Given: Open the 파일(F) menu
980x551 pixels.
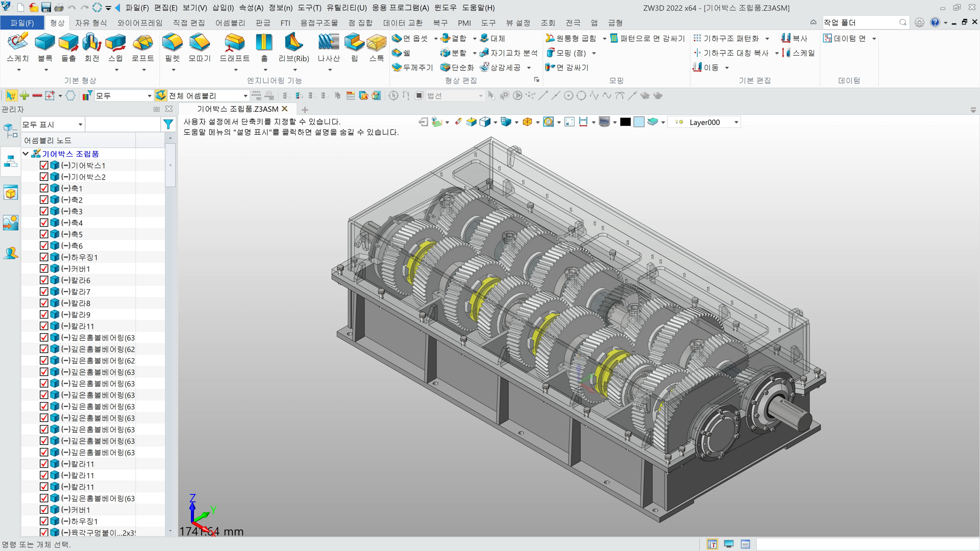Looking at the screenshot, I should click(x=137, y=8).
